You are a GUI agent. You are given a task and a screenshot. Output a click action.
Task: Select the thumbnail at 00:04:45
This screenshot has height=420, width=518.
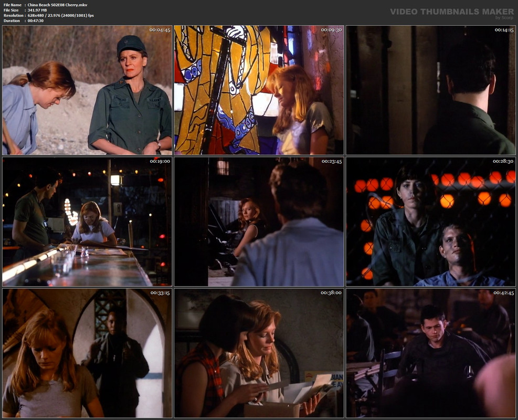pos(87,90)
